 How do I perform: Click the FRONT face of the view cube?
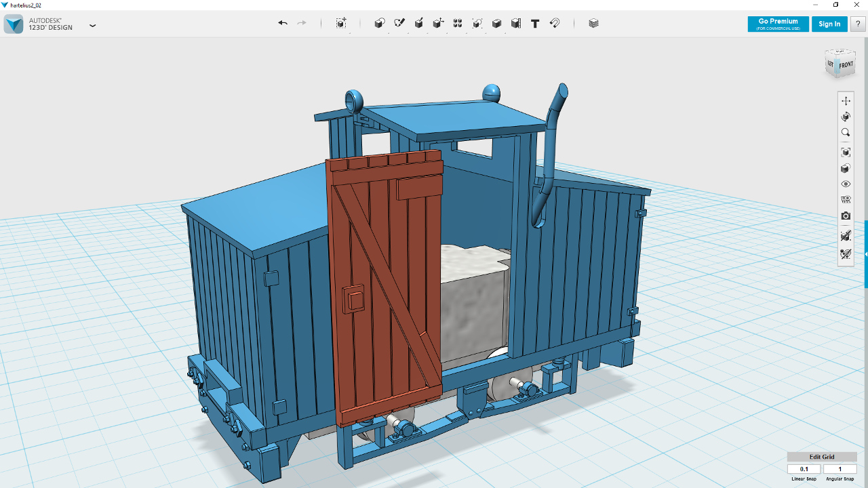tap(846, 65)
